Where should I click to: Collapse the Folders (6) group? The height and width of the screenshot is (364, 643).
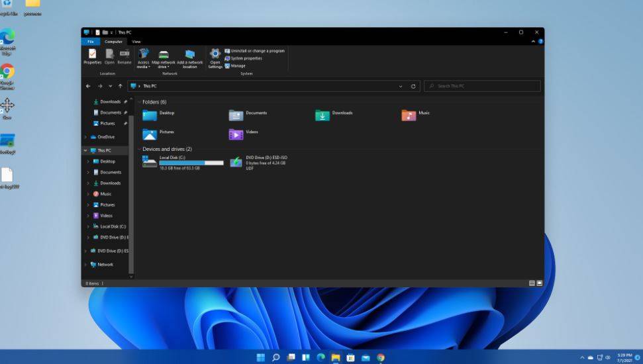pos(140,102)
